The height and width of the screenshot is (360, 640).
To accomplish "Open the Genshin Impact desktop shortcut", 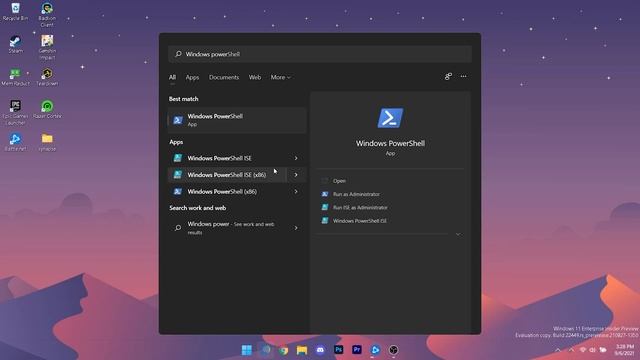I will [x=47, y=47].
